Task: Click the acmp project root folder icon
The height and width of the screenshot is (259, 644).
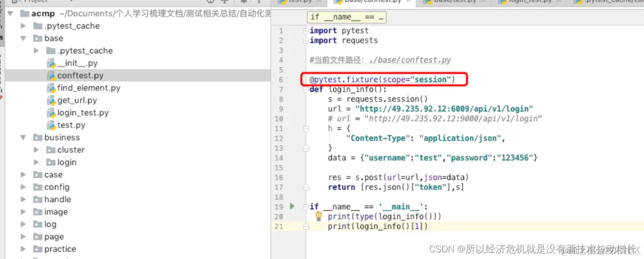Action: [25, 14]
